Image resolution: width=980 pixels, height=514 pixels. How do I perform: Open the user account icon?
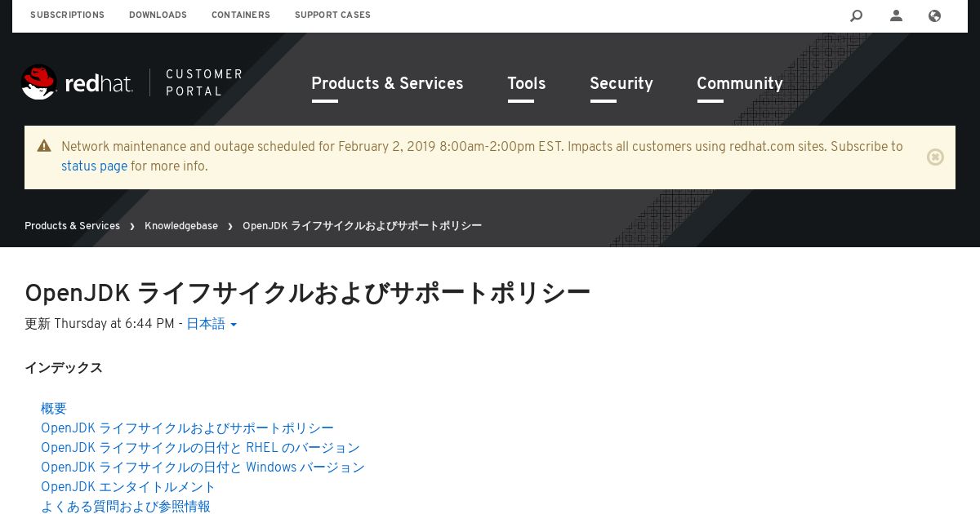[896, 16]
